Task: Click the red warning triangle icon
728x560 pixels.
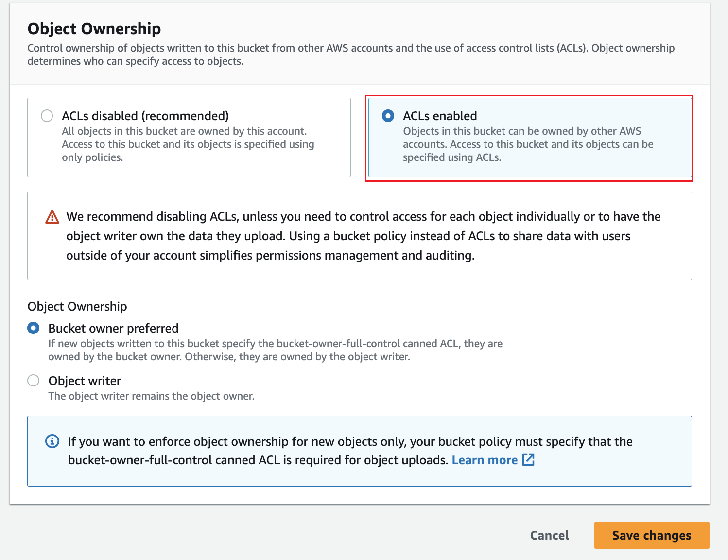Action: 52,217
